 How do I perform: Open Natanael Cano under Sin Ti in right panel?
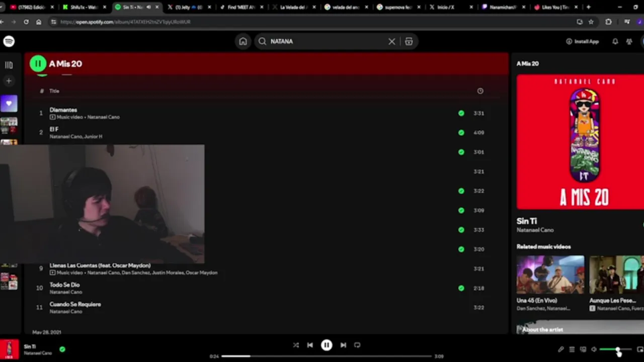click(x=535, y=230)
